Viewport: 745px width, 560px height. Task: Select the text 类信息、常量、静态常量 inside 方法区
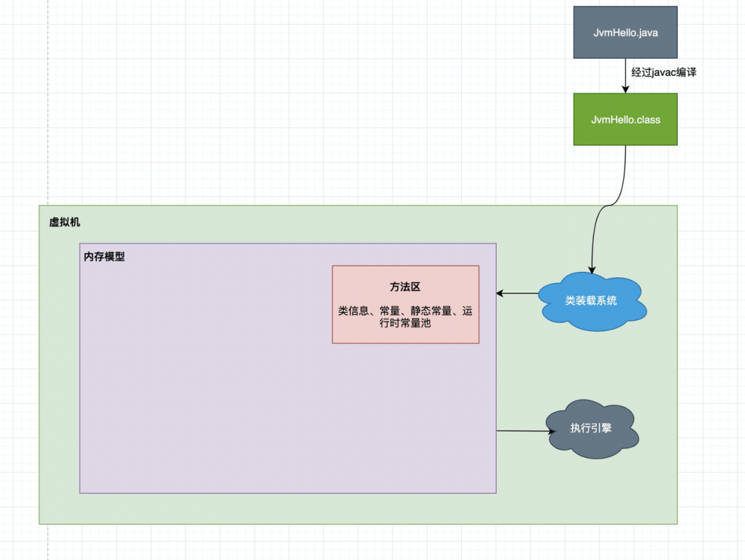406,311
